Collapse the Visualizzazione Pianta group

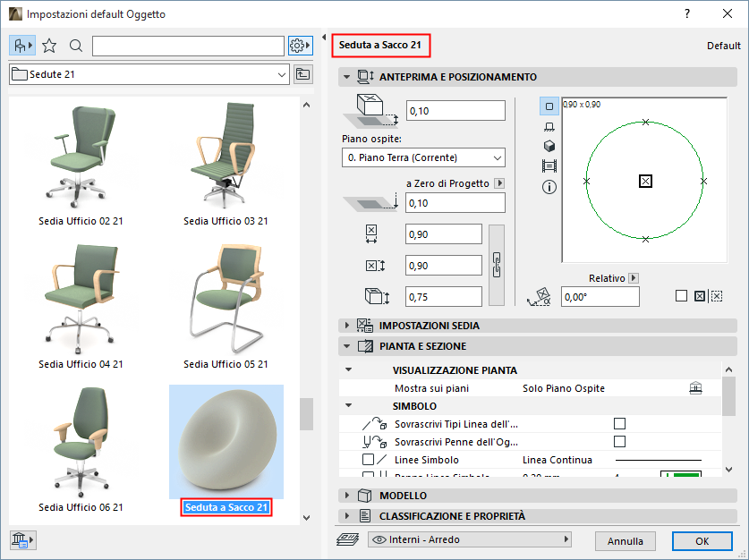[349, 369]
